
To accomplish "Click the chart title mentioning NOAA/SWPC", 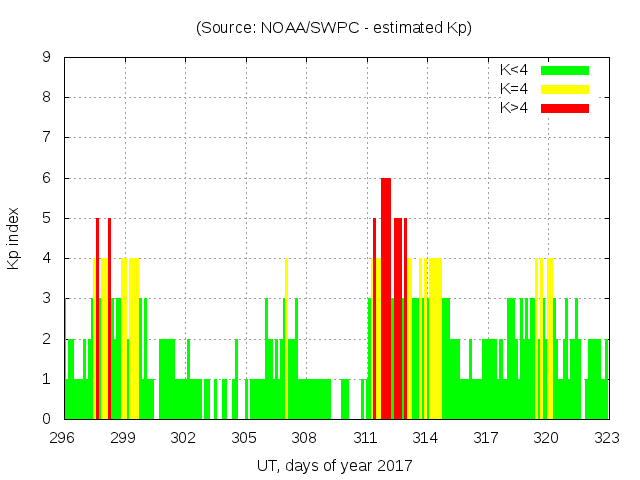I will click(334, 28).
